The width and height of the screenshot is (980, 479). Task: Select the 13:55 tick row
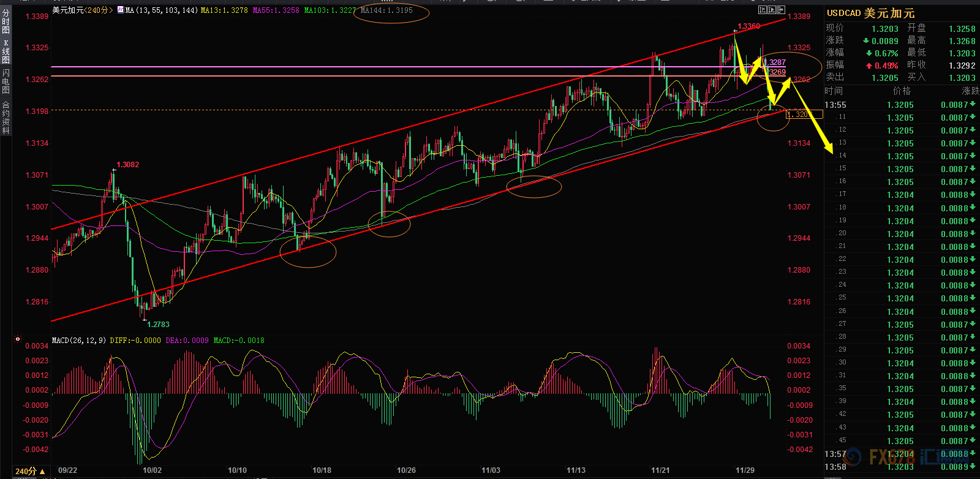(x=902, y=105)
